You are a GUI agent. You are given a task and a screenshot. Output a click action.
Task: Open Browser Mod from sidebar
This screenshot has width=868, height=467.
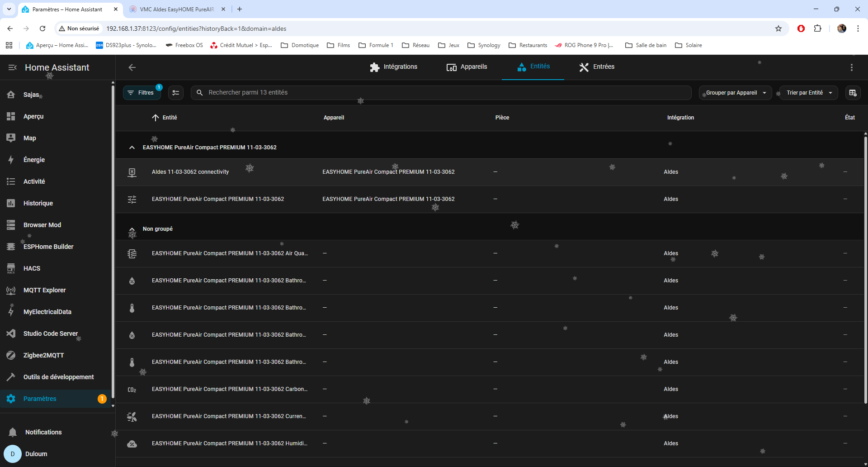(55, 225)
